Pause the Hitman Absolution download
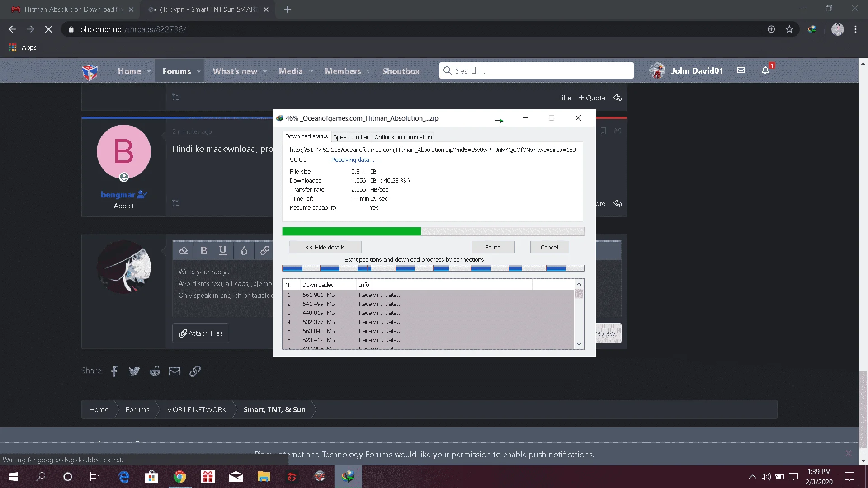 (x=493, y=248)
